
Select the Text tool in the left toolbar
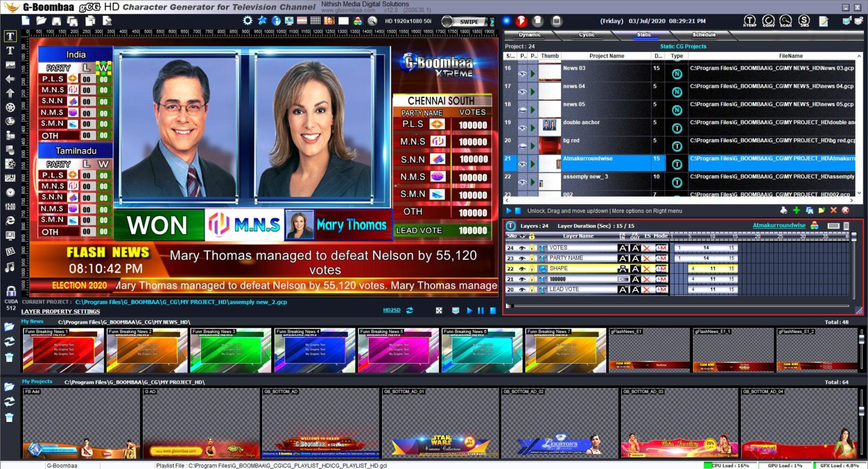click(x=10, y=36)
